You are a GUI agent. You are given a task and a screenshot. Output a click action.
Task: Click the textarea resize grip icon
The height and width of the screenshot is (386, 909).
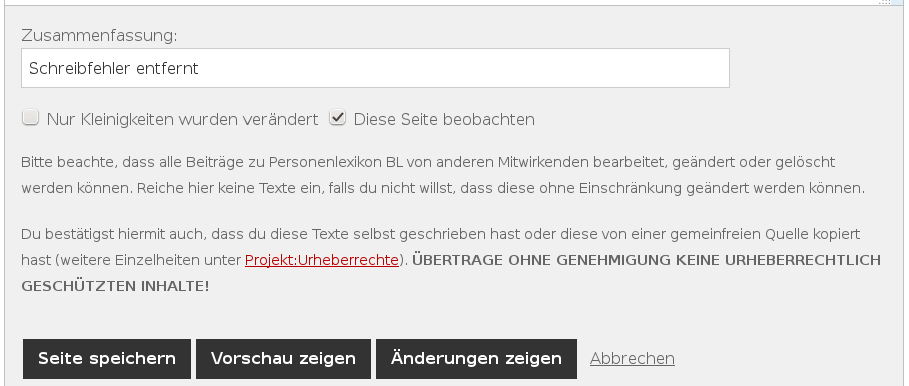pyautogui.click(x=885, y=2)
